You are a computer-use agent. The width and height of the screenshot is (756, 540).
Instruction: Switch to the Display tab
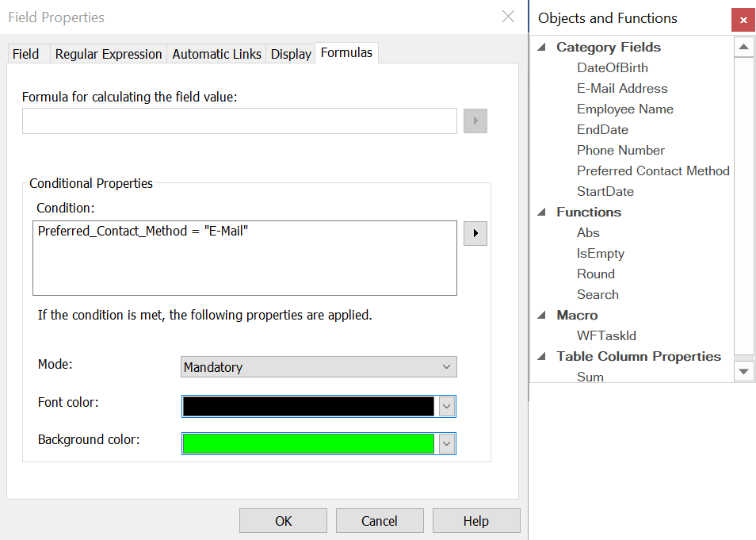pyautogui.click(x=290, y=53)
